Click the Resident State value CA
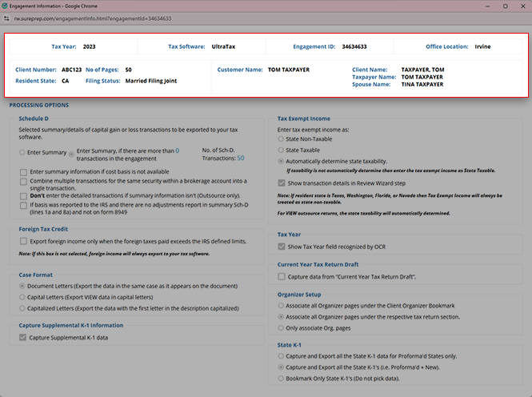 (x=65, y=81)
